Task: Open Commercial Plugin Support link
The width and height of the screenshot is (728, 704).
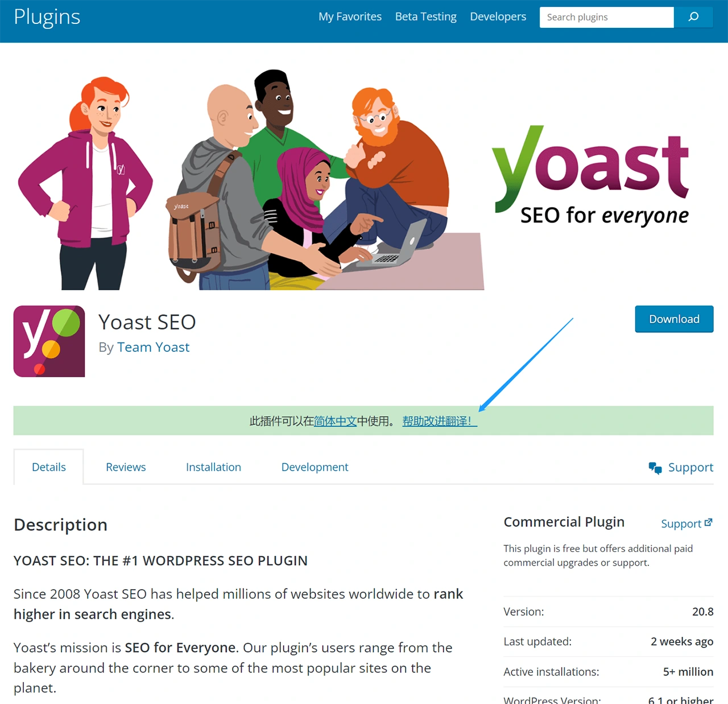Action: [x=681, y=524]
